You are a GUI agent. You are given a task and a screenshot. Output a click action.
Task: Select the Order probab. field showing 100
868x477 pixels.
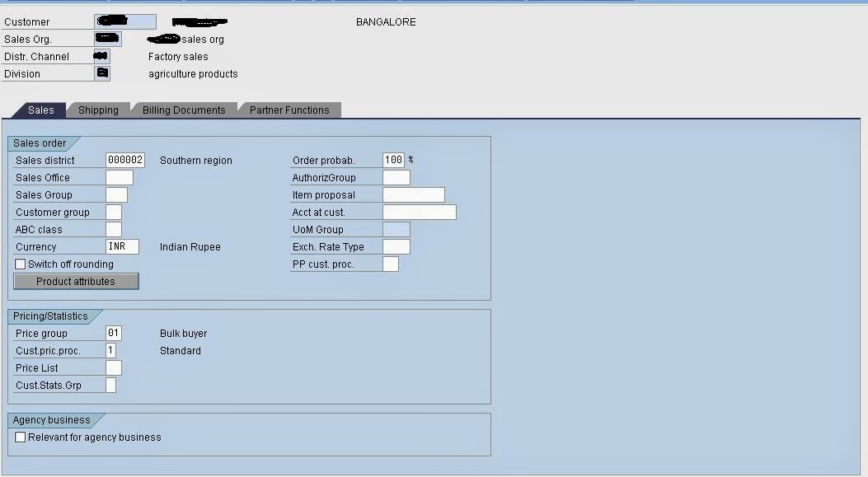(394, 160)
